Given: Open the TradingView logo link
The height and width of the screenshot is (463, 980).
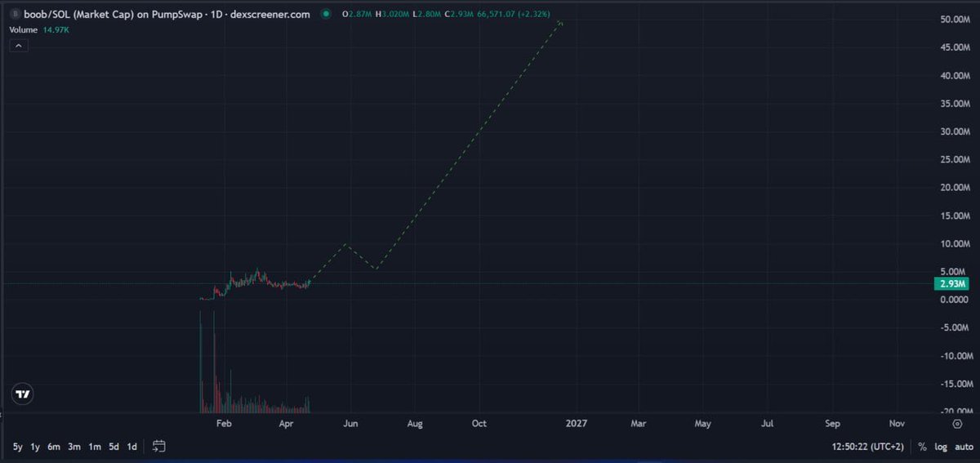Looking at the screenshot, I should click(23, 394).
